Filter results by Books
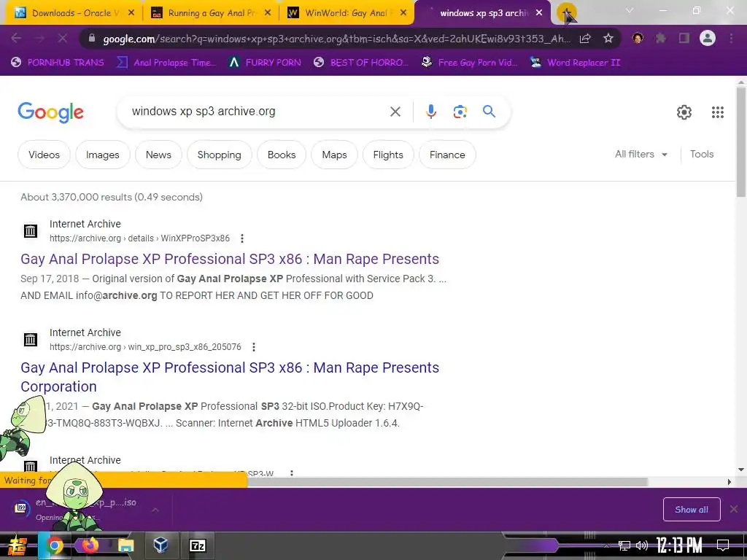 coord(282,155)
